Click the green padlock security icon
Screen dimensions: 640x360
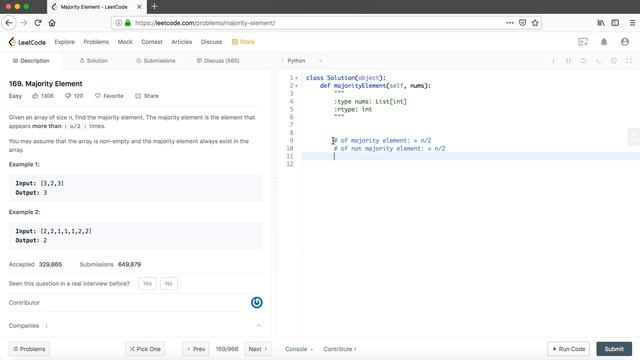point(128,23)
